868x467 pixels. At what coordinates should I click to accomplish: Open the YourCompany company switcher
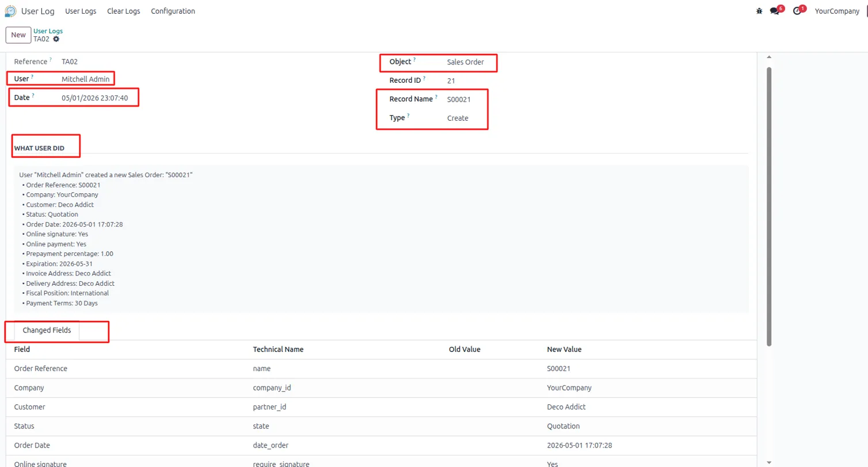click(837, 11)
